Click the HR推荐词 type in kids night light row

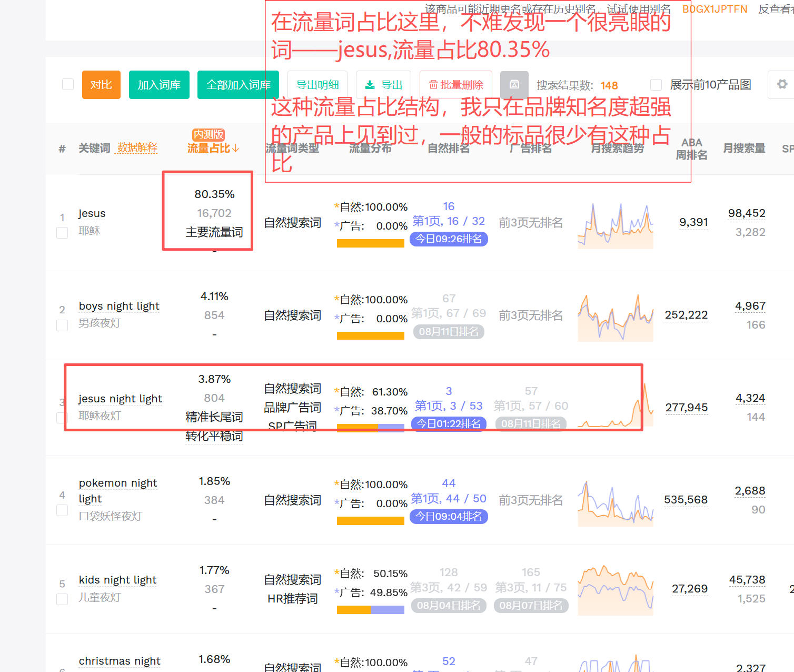click(x=293, y=599)
